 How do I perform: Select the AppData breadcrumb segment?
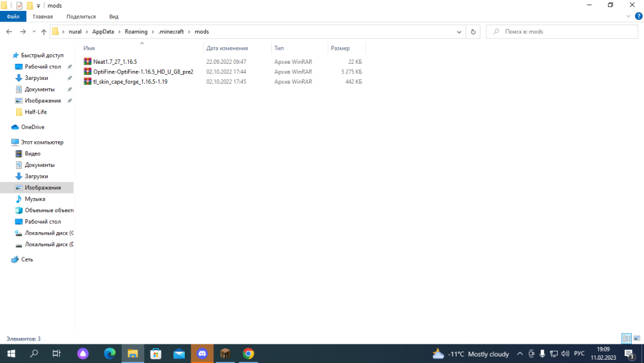tap(103, 32)
